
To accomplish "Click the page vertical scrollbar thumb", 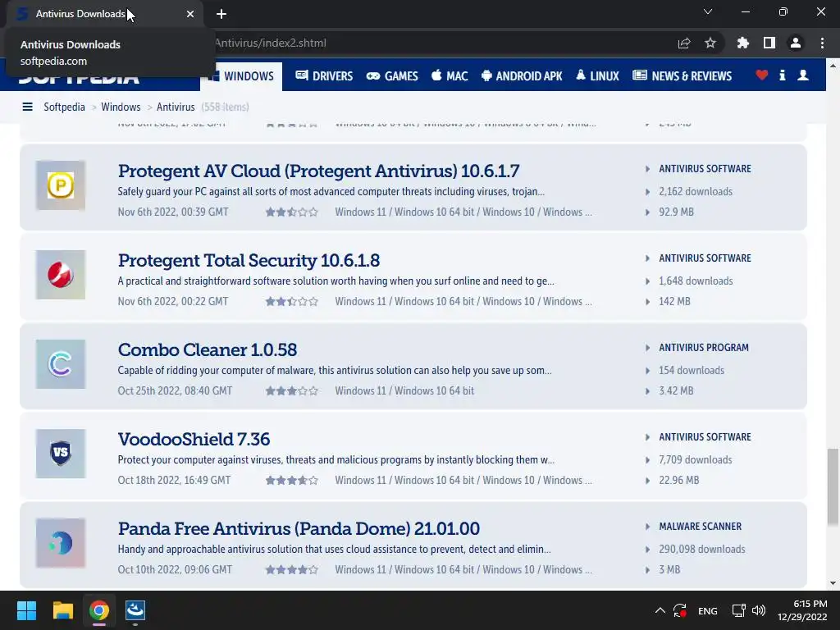I will pyautogui.click(x=833, y=487).
